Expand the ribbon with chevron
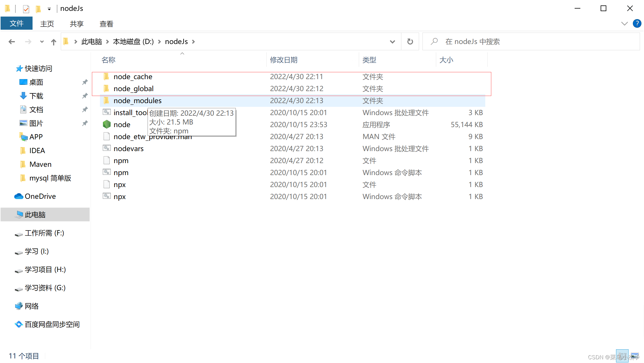644x363 pixels. click(624, 23)
